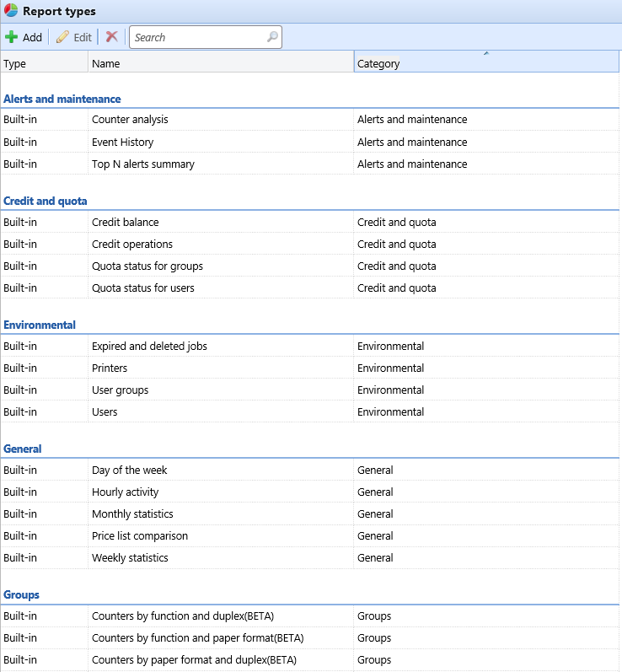This screenshot has width=622, height=672.
Task: Collapse the Alerts and maintenance group
Action: (x=62, y=99)
